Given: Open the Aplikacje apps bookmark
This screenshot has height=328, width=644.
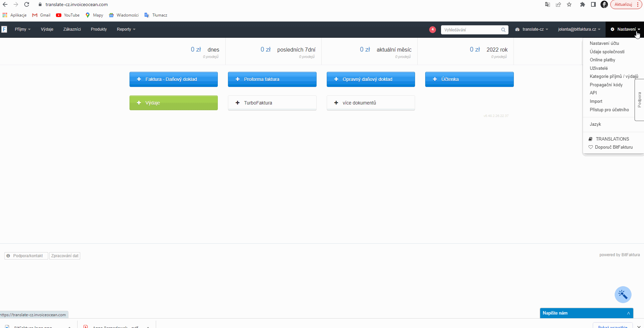Looking at the screenshot, I should pos(14,15).
